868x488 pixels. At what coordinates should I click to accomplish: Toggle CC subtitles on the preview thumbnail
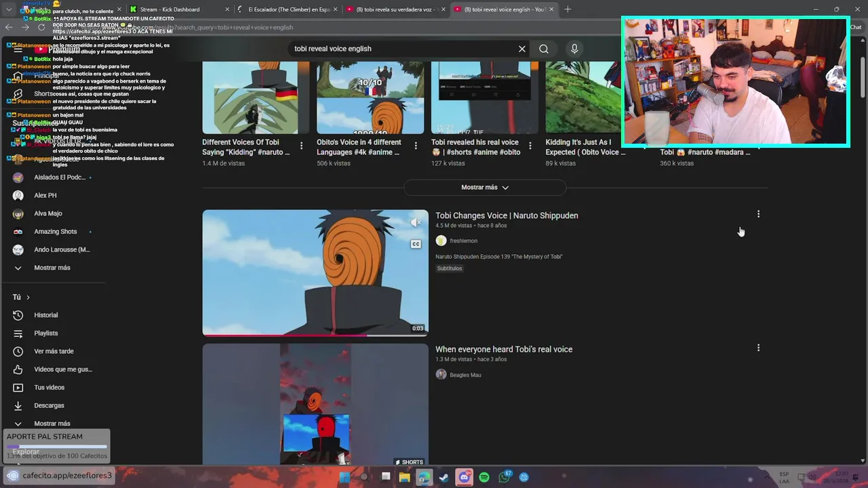pyautogui.click(x=416, y=244)
